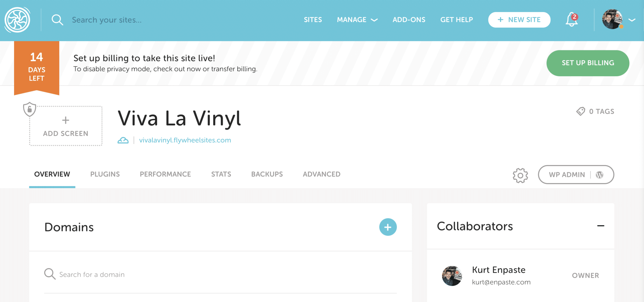
Task: Click the SET UP BILLING button
Action: point(588,63)
